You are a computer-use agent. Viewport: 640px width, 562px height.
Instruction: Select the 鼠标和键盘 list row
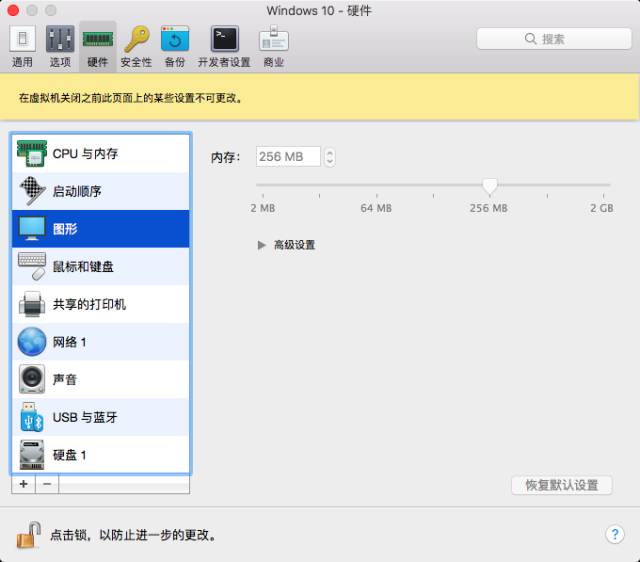pyautogui.click(x=100, y=266)
